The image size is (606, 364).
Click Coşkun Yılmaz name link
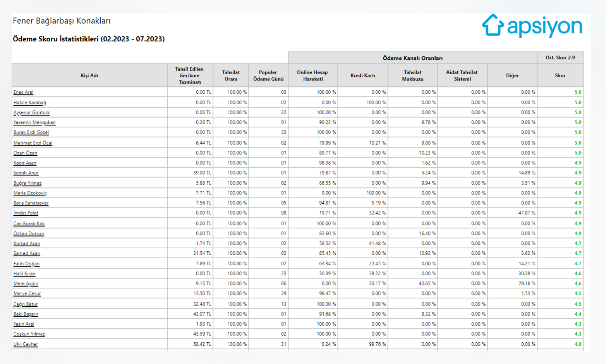click(29, 334)
